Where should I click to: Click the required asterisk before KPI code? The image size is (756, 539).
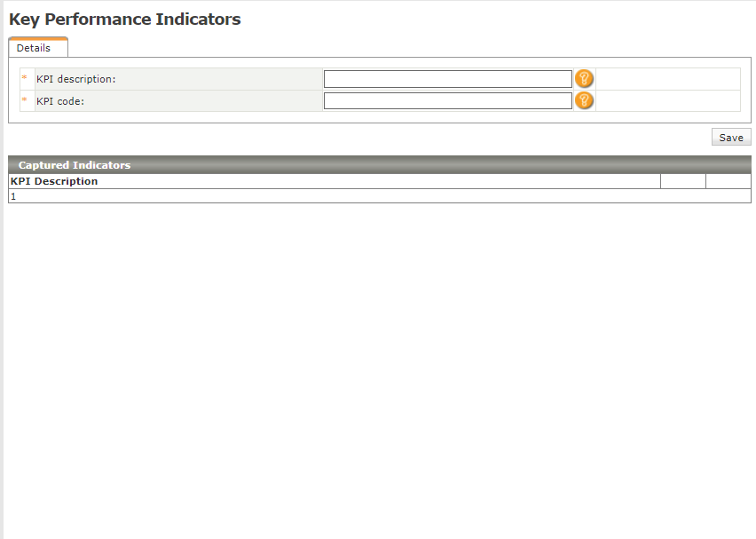pyautogui.click(x=25, y=101)
